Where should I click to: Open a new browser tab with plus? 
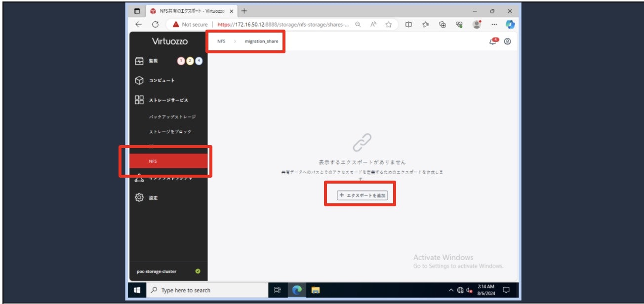pos(244,11)
